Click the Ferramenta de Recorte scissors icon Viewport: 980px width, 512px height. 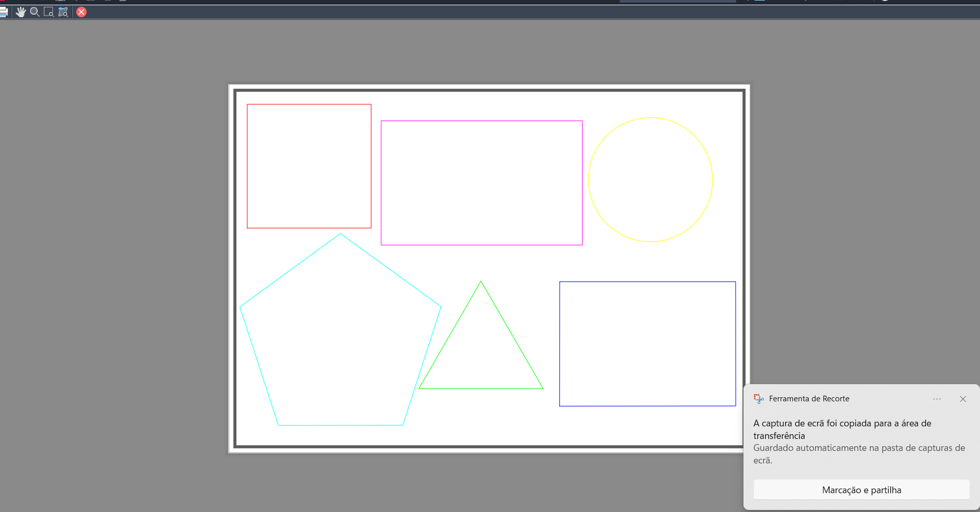pyautogui.click(x=759, y=399)
